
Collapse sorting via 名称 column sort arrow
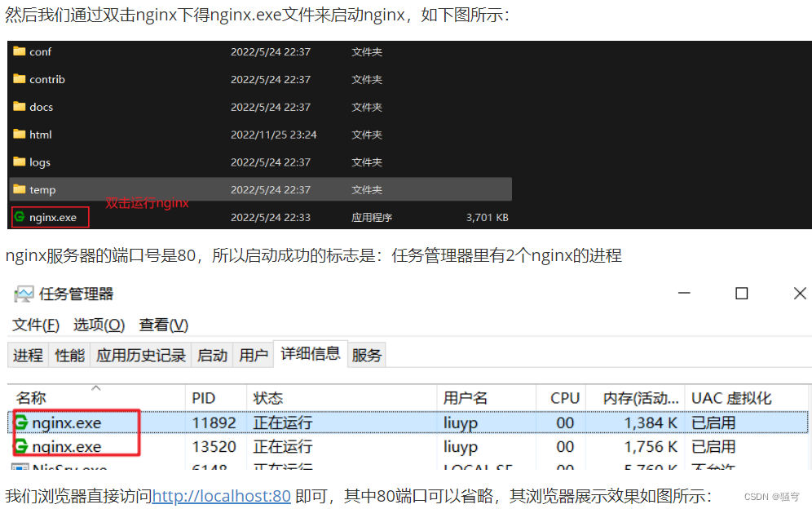point(97,392)
